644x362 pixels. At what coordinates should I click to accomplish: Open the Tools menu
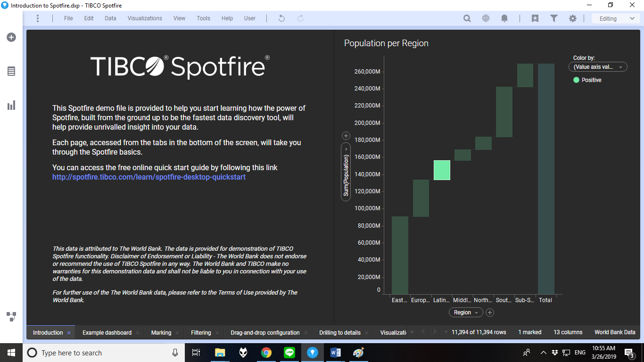203,18
